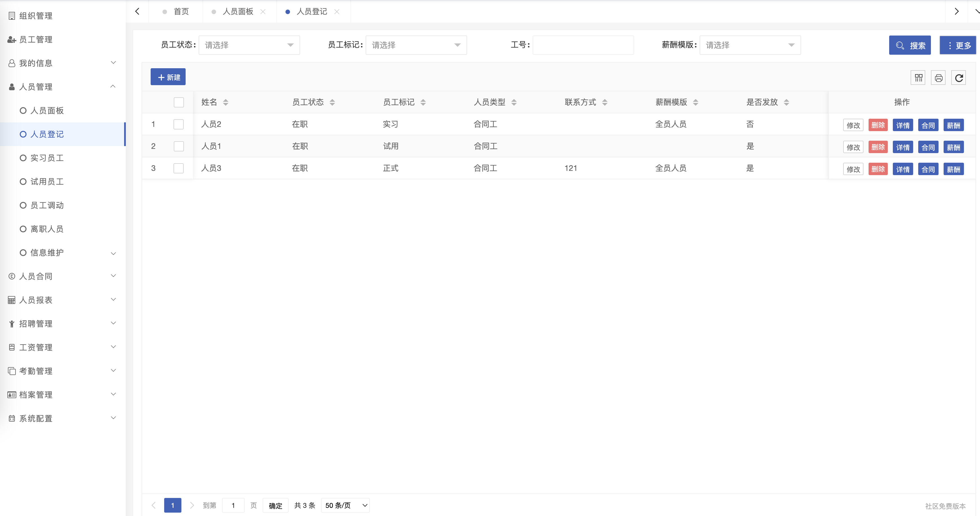Select 离职人员 in the sidebar

[x=63, y=229]
